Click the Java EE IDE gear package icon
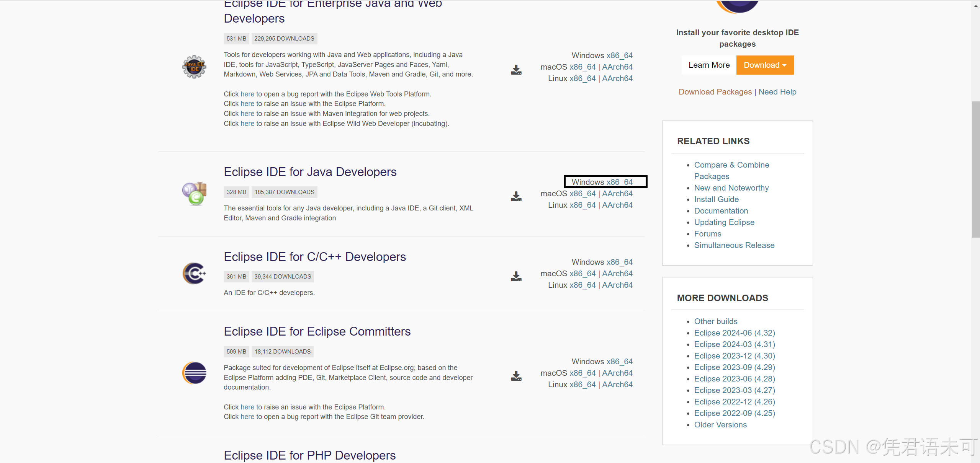Image resolution: width=980 pixels, height=463 pixels. (x=194, y=67)
